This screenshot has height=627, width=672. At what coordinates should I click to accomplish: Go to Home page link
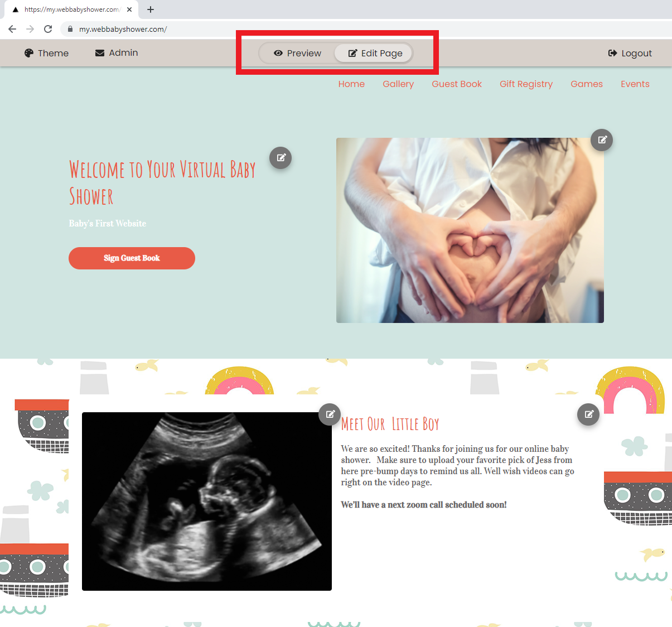click(351, 84)
